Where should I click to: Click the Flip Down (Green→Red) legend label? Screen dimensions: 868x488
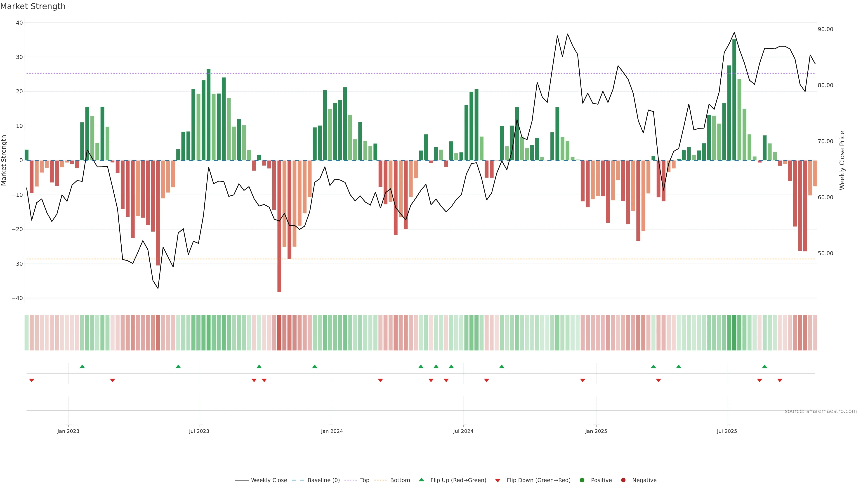point(538,480)
